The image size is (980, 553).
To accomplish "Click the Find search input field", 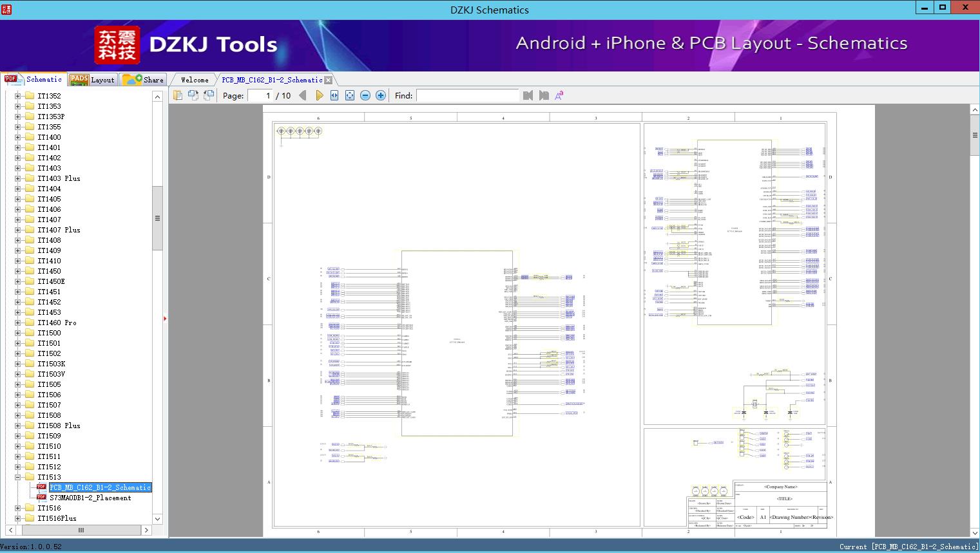I will (x=467, y=95).
